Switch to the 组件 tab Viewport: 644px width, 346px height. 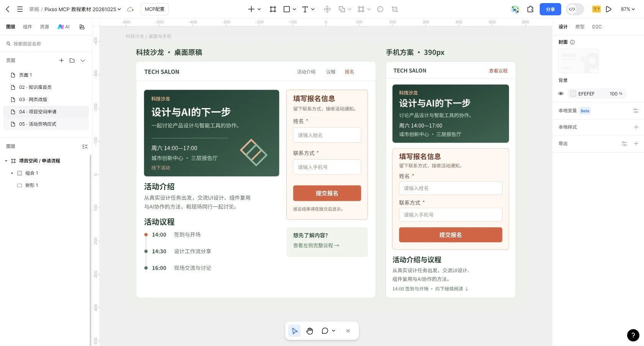(x=28, y=27)
